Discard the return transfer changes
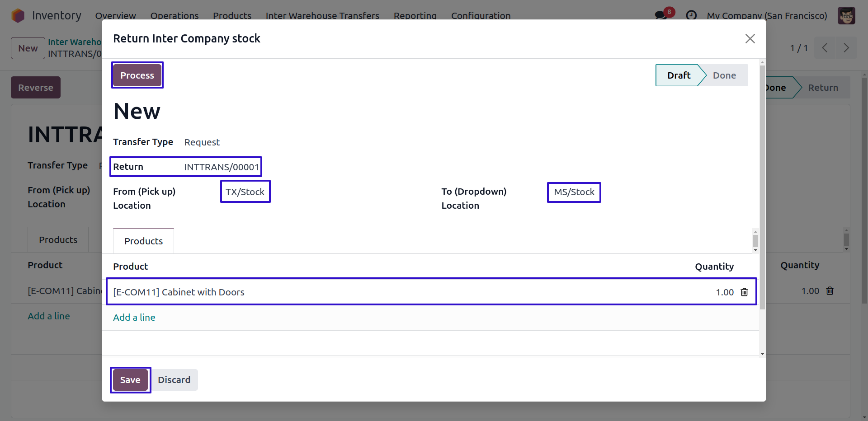 point(174,380)
